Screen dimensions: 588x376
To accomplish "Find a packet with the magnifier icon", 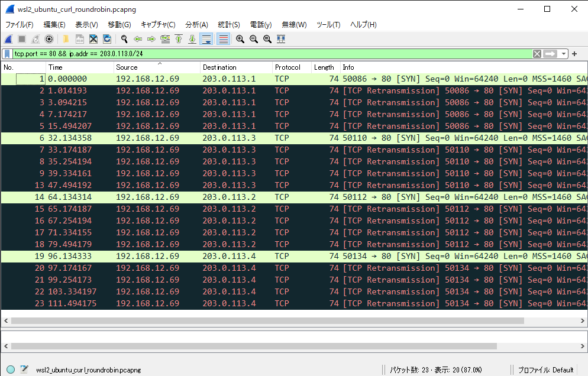I will pyautogui.click(x=124, y=39).
